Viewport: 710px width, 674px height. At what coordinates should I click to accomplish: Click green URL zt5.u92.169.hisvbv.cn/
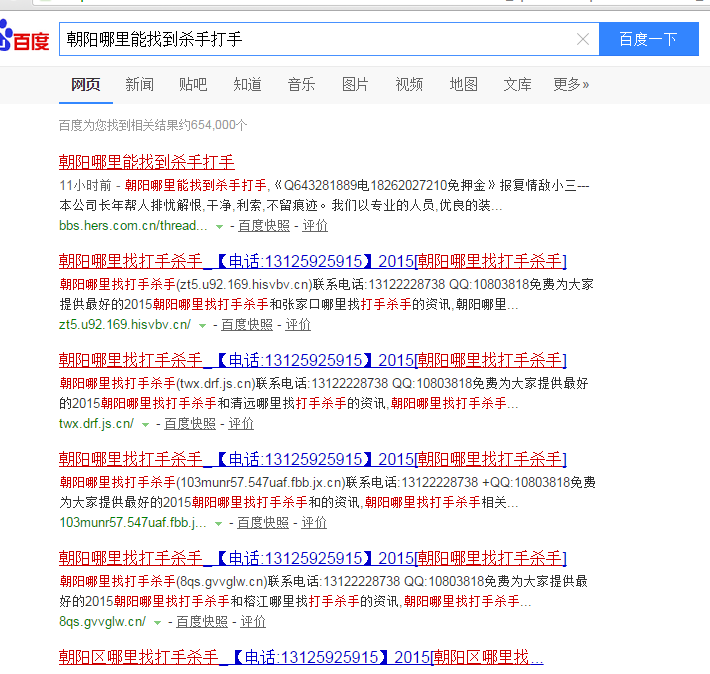click(x=125, y=325)
